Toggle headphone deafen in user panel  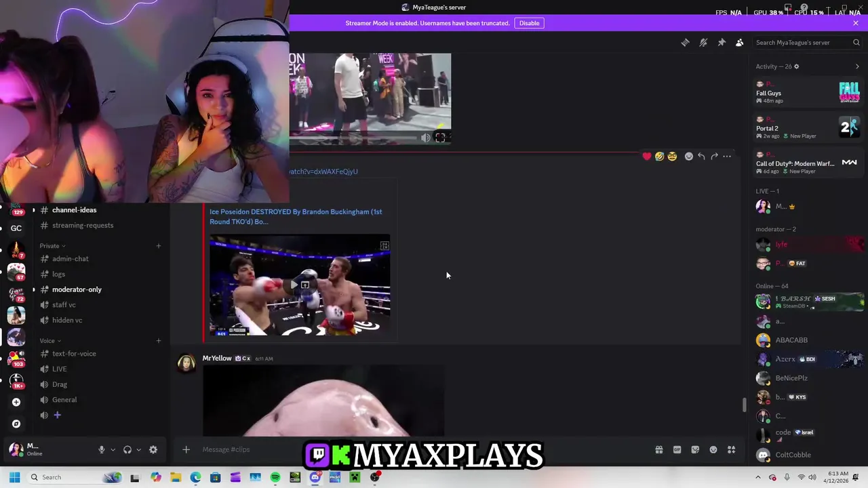coord(127,449)
